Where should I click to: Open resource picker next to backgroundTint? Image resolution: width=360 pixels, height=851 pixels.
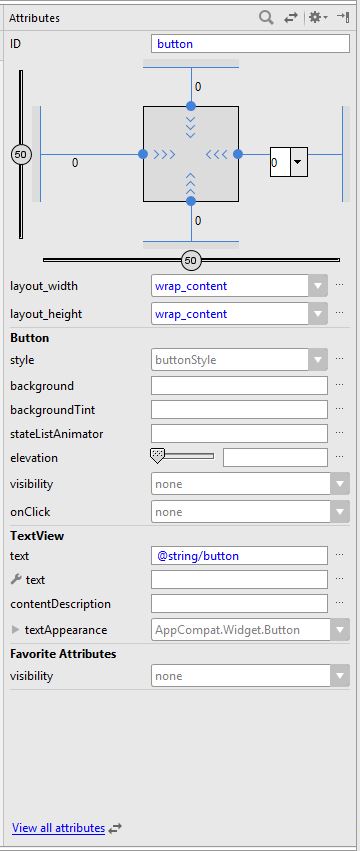tap(339, 408)
